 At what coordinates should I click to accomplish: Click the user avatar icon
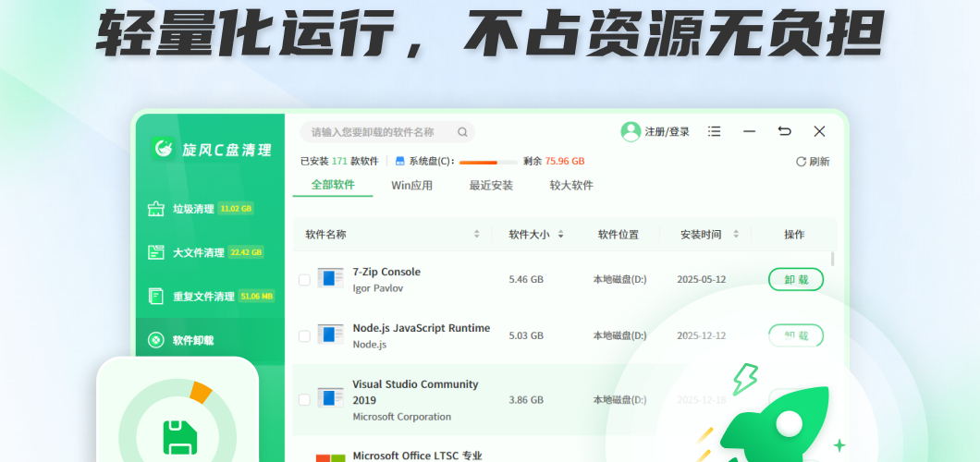[x=631, y=132]
